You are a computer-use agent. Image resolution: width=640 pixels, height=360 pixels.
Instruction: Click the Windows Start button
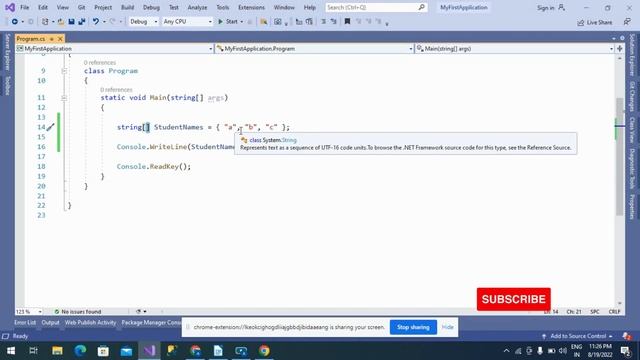pyautogui.click(x=11, y=351)
